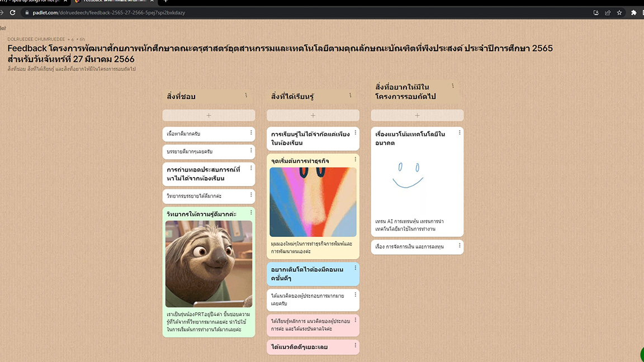The width and height of the screenshot is (644, 362).
Task: Open the three-dot menu on 'เนื้อหาดีมากครับ' post
Action: (251, 132)
